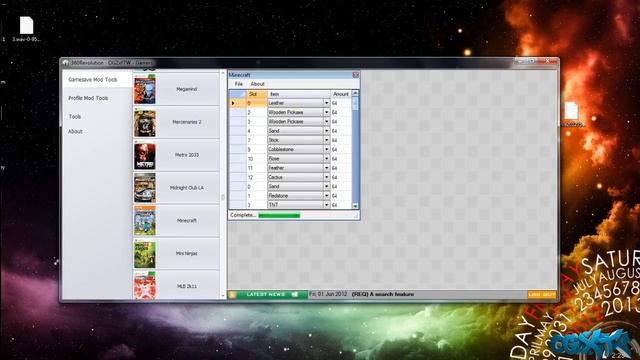Open the Tools section in sidebar
This screenshot has width=640, height=360.
coord(75,117)
